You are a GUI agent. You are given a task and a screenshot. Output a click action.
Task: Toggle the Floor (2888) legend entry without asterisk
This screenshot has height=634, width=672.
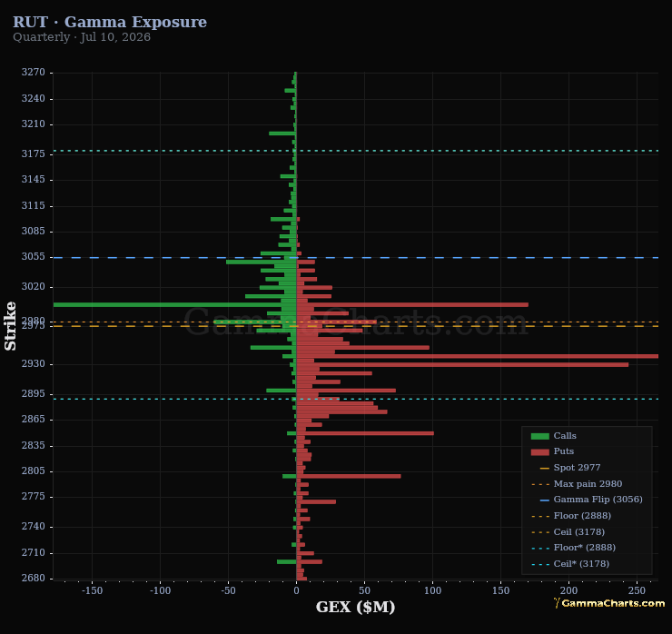(571, 516)
